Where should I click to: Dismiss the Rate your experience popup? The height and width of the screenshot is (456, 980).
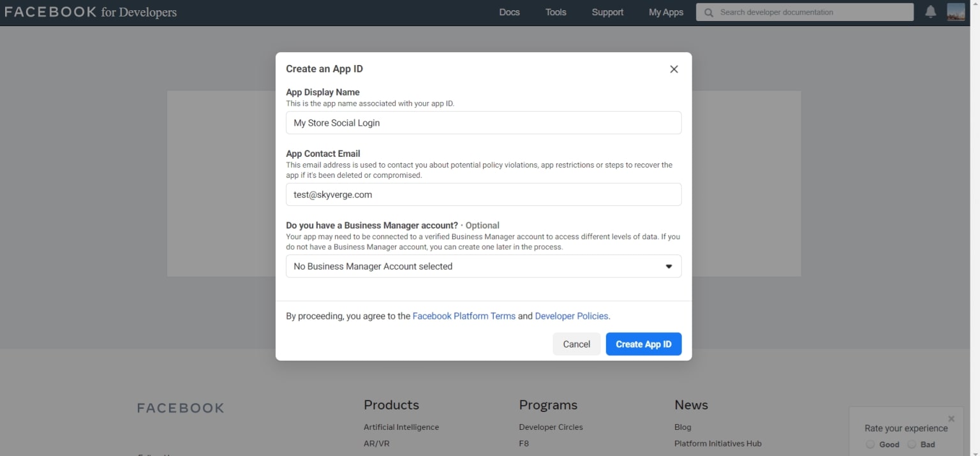951,418
